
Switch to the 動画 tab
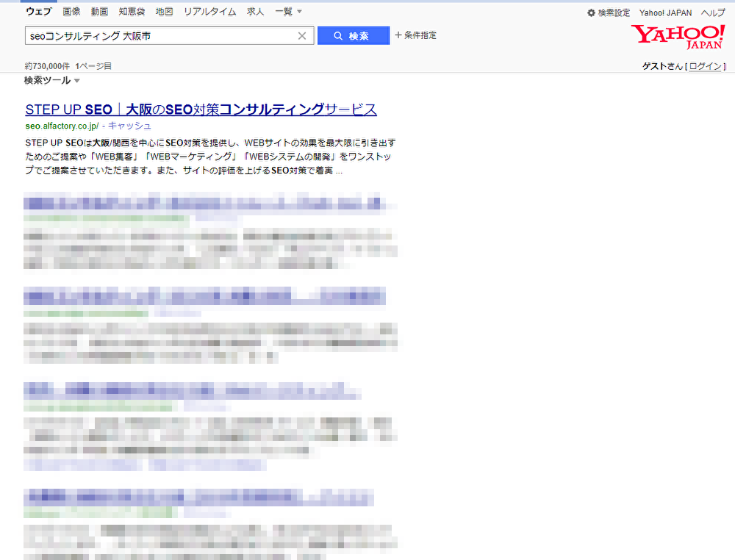99,12
